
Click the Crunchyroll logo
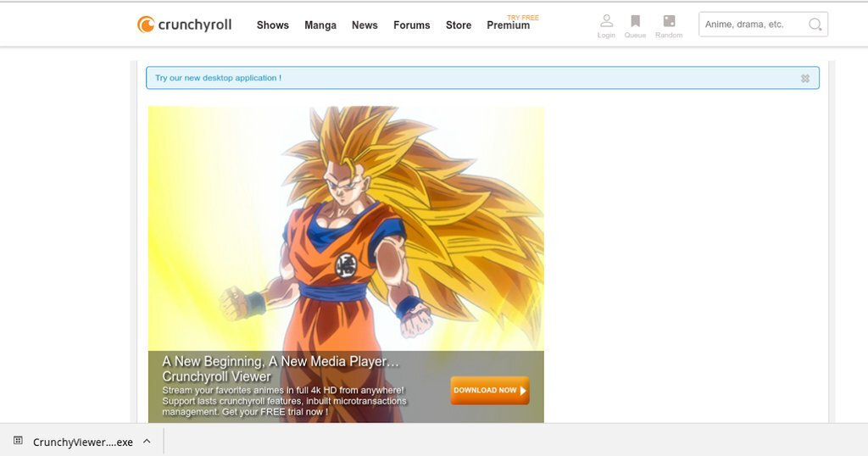pos(184,25)
